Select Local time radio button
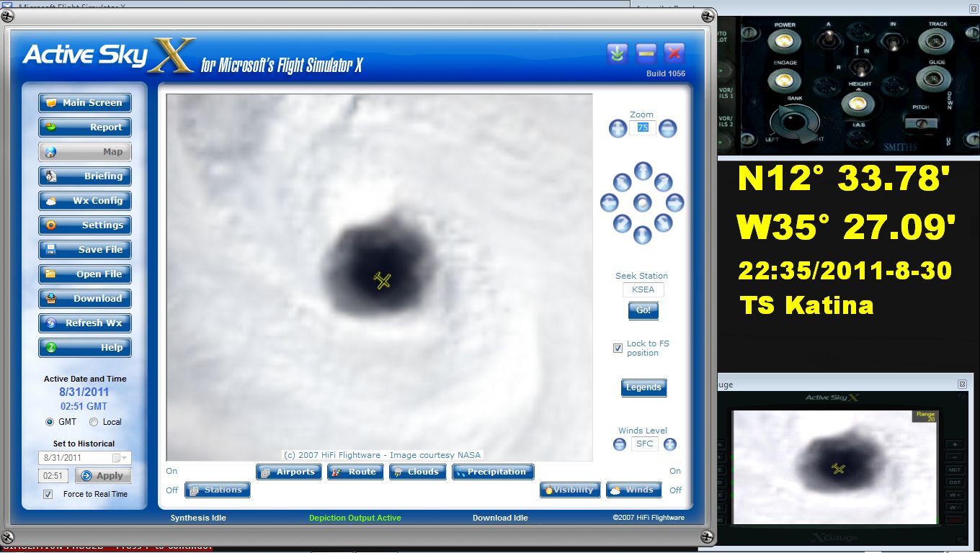Viewport: 980px width, 553px height. tap(94, 422)
